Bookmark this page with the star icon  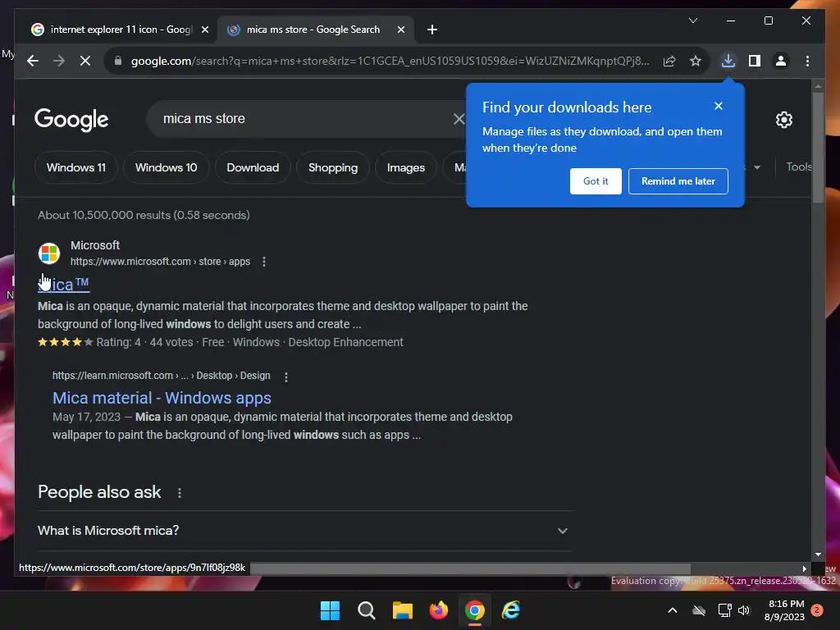tap(696, 61)
